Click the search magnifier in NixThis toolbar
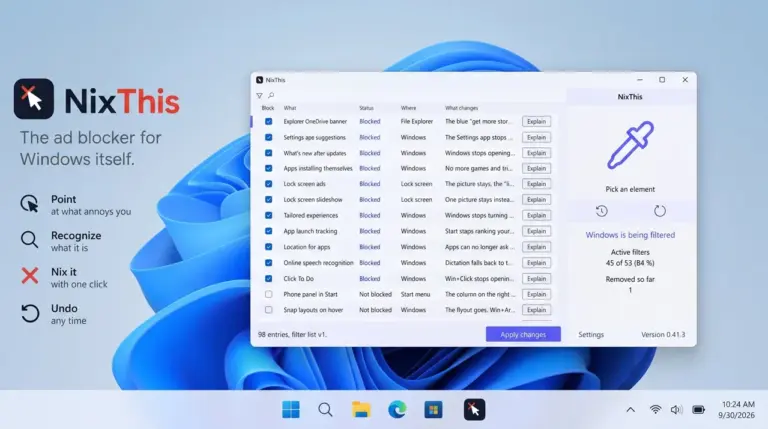Screen dimensions: 768x429 coord(271,95)
